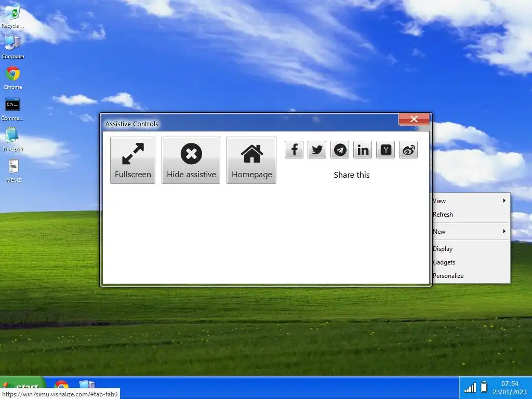This screenshot has width=532, height=399.
Task: Open the Recycle Bin desktop icon
Action: point(12,15)
